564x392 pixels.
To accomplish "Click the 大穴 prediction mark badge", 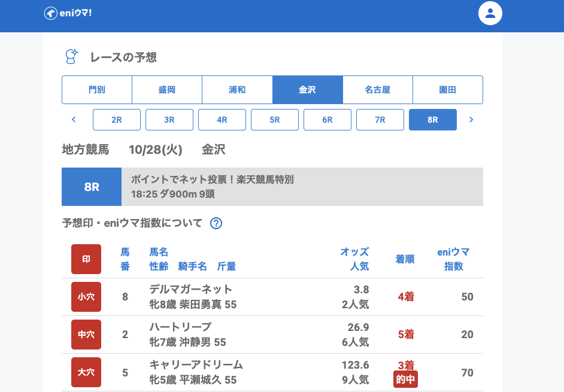I will click(86, 372).
